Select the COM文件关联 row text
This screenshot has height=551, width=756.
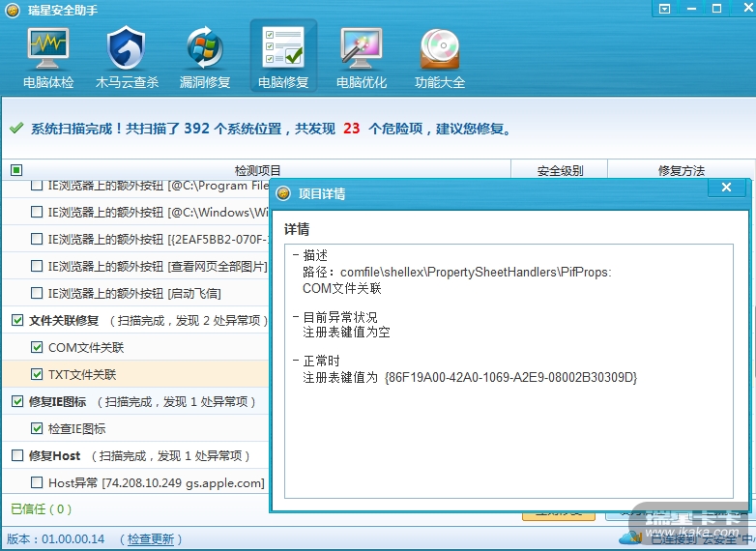pyautogui.click(x=86, y=348)
